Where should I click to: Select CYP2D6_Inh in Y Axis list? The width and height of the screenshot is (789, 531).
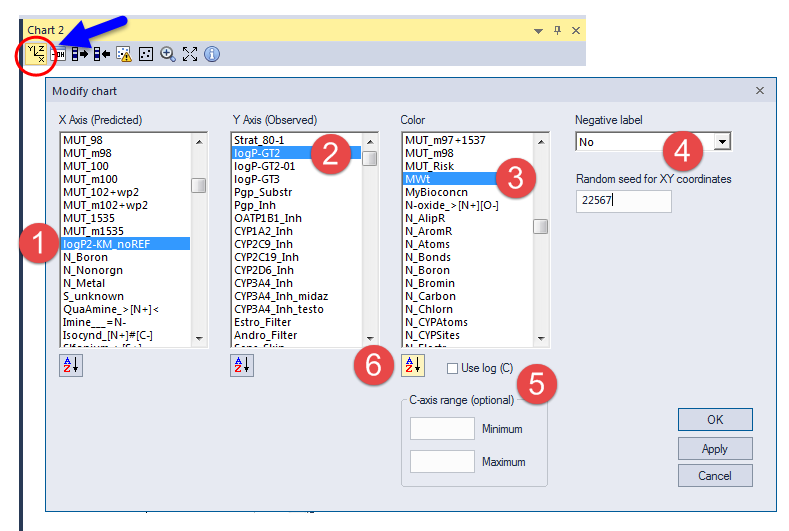(296, 270)
